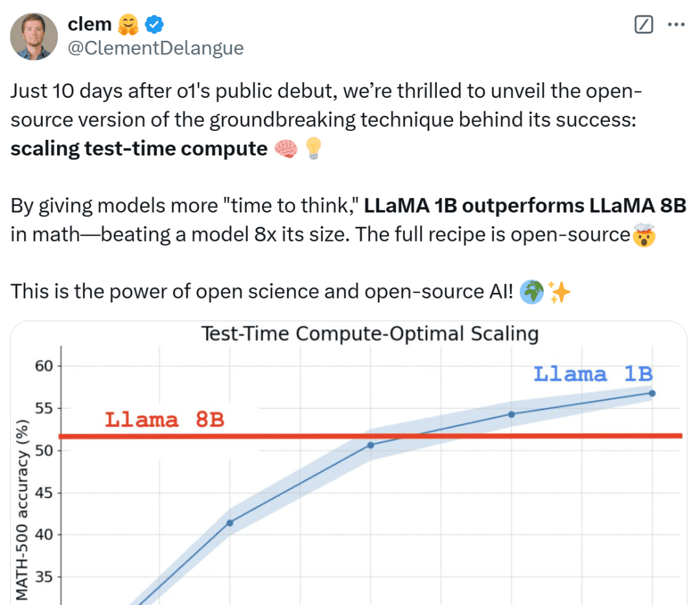This screenshot has height=605, width=700.
Task: Click the sparkles emoji
Action: tap(559, 293)
